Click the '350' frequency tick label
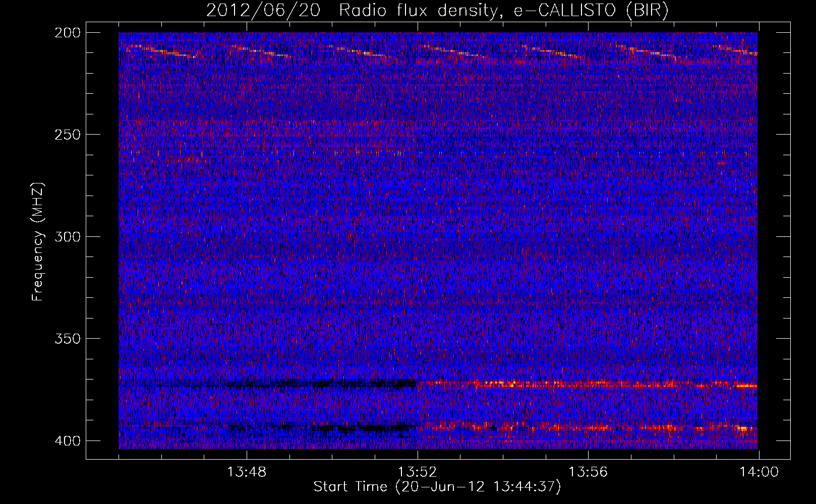Viewport: 816px width, 504px height. click(x=67, y=338)
